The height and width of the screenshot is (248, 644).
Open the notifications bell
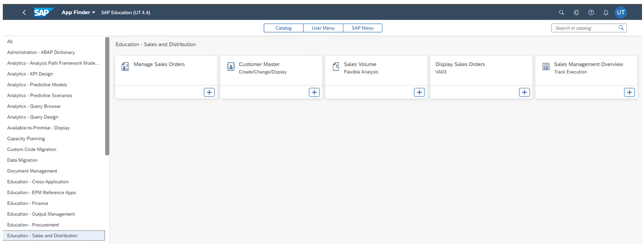tap(606, 12)
